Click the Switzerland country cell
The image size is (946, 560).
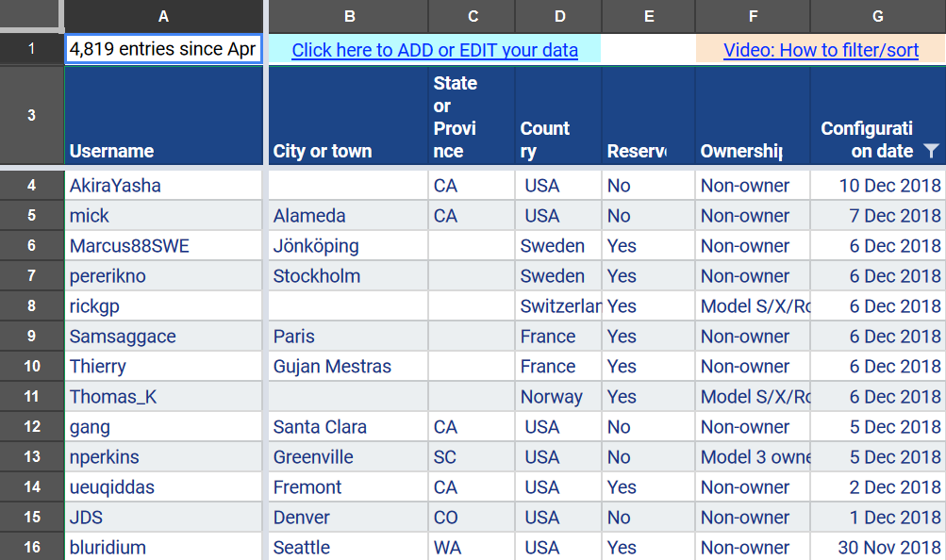coord(558,306)
